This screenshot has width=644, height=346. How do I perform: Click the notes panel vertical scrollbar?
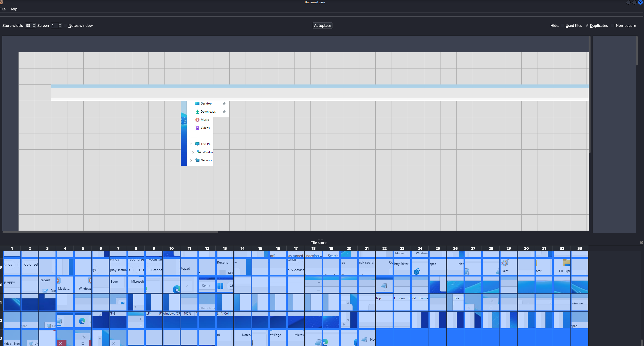(637, 51)
